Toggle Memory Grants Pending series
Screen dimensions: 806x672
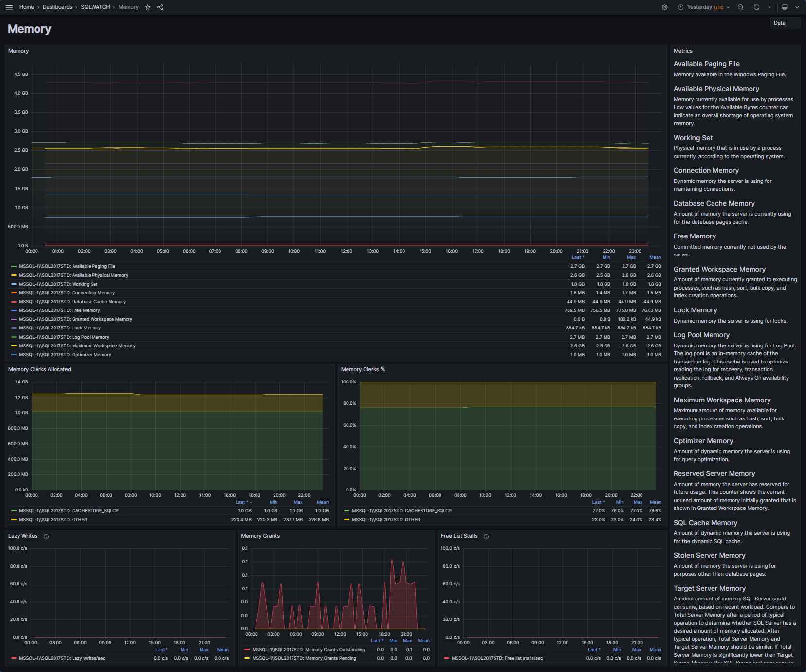click(x=304, y=658)
